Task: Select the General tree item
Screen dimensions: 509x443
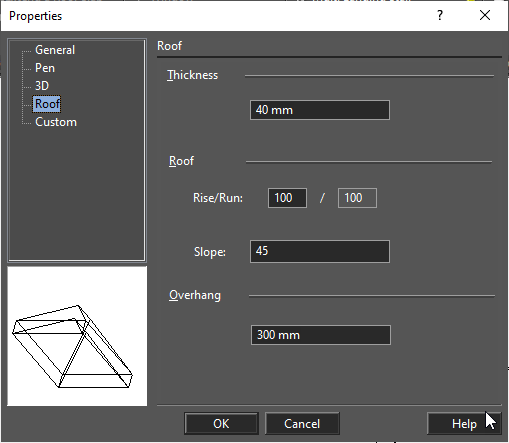Action: 55,50
